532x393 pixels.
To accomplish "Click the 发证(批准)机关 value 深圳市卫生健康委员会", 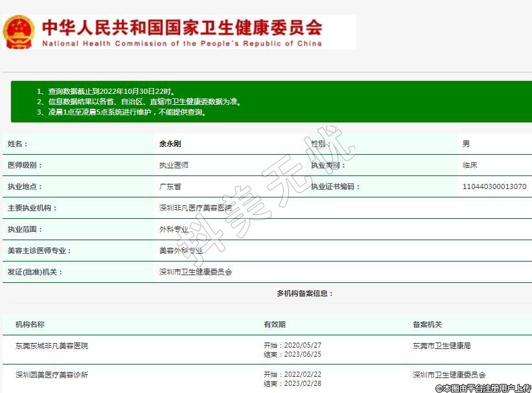I will click(x=195, y=272).
